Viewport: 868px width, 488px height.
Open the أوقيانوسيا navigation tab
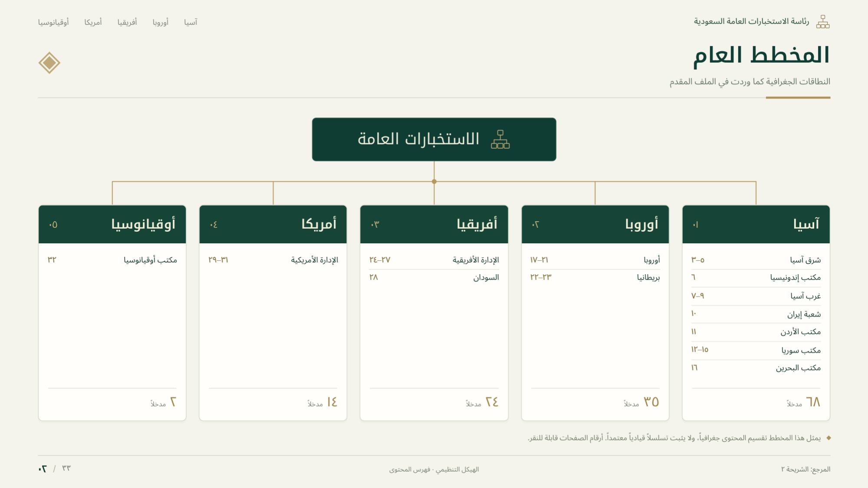pos(53,22)
